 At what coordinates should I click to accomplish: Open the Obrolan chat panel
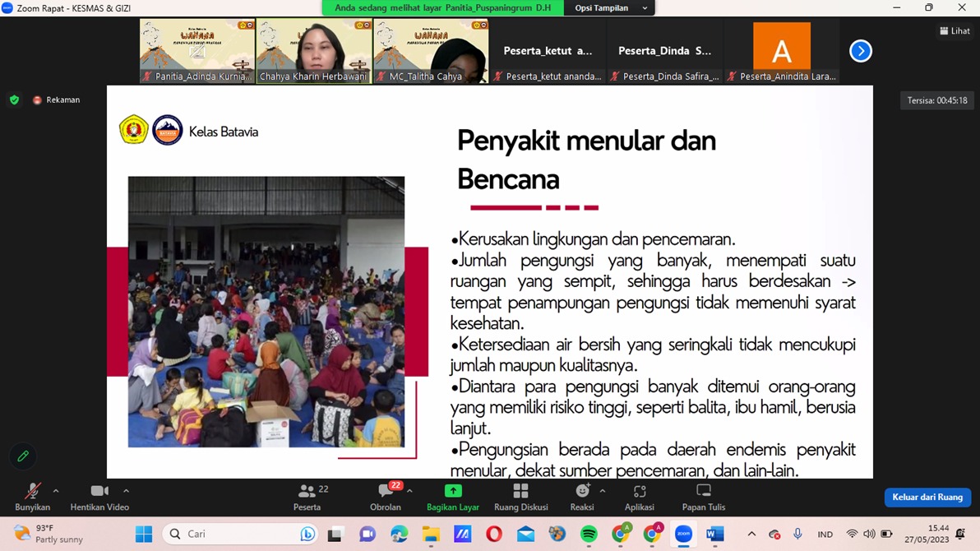pos(385,497)
